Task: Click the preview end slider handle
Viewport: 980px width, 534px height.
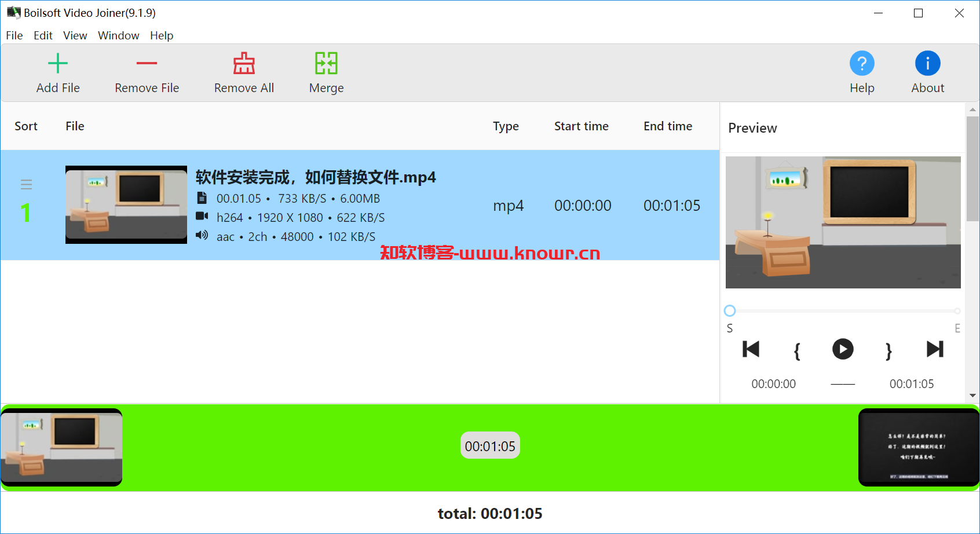Action: [957, 311]
